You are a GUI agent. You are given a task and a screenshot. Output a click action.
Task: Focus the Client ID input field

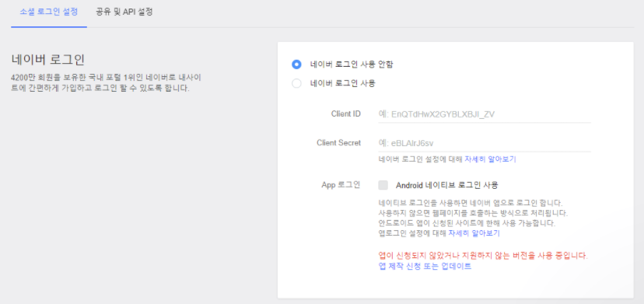pyautogui.click(x=485, y=114)
